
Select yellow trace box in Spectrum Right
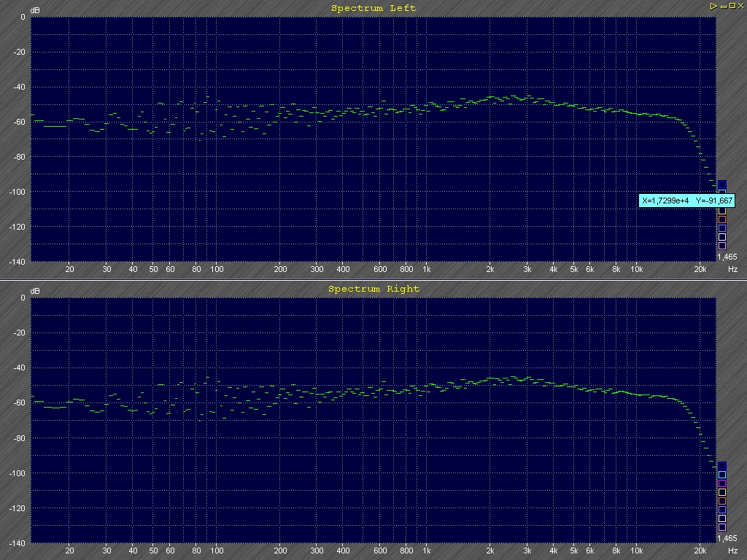pyautogui.click(x=722, y=491)
